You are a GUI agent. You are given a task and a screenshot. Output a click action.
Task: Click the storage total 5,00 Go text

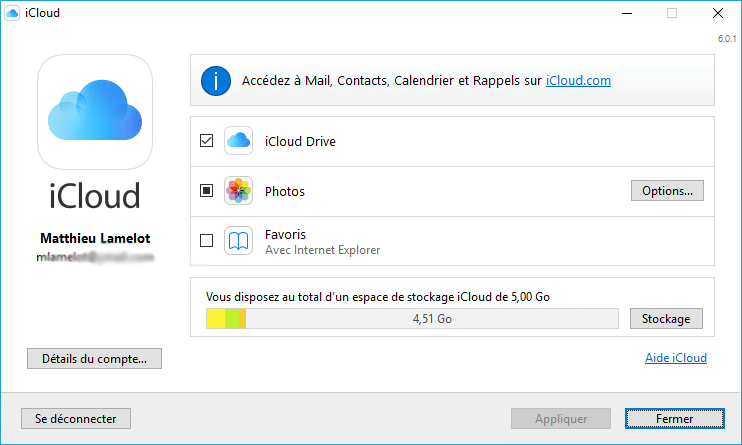pyautogui.click(x=378, y=297)
